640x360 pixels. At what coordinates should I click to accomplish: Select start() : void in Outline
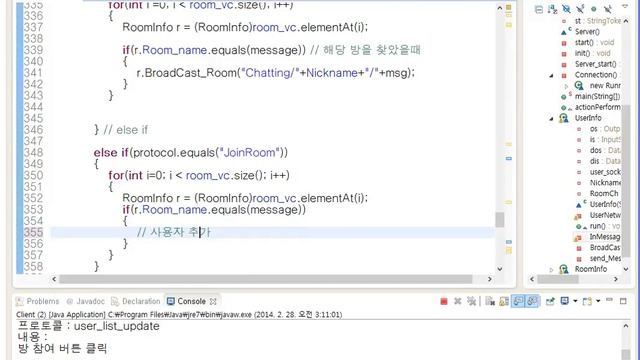[x=594, y=42]
